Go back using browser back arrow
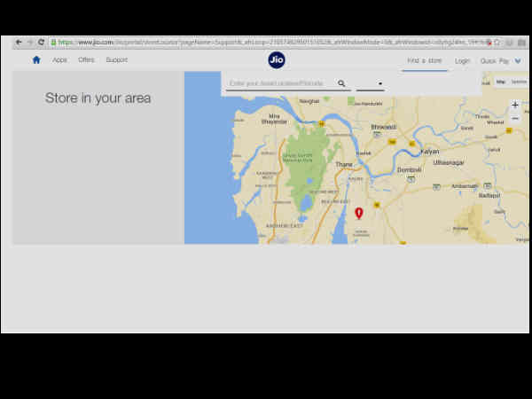The height and width of the screenshot is (399, 532). click(19, 42)
